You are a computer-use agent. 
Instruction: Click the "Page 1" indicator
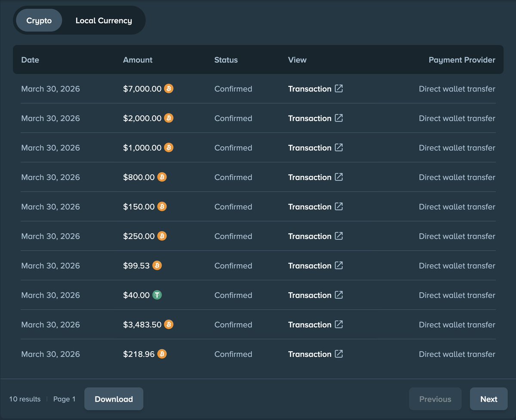click(64, 399)
